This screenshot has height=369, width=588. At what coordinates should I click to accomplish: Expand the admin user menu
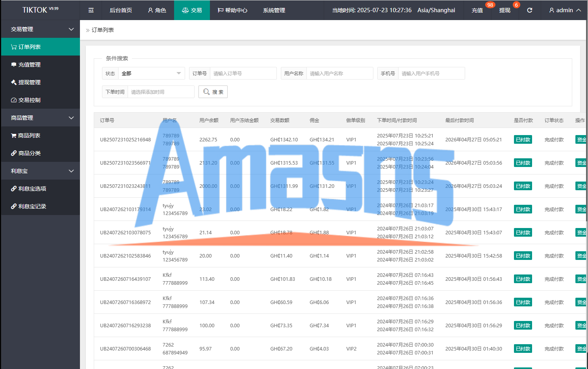(565, 10)
